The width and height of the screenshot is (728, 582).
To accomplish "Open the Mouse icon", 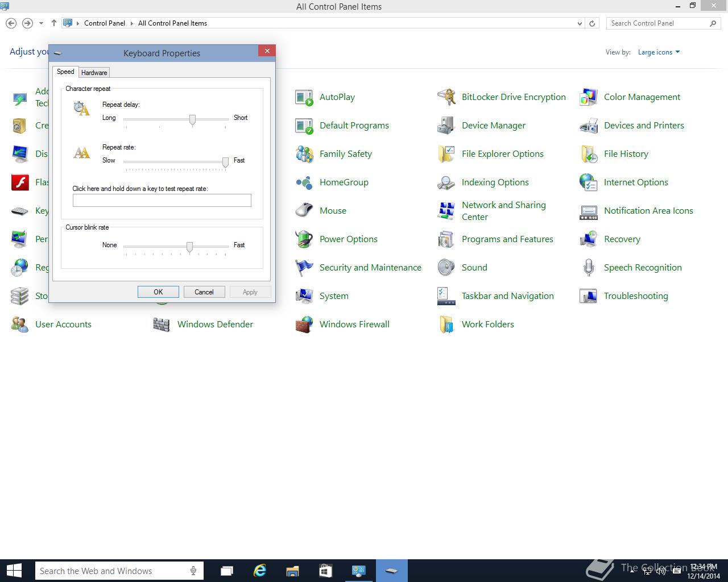I will [304, 211].
